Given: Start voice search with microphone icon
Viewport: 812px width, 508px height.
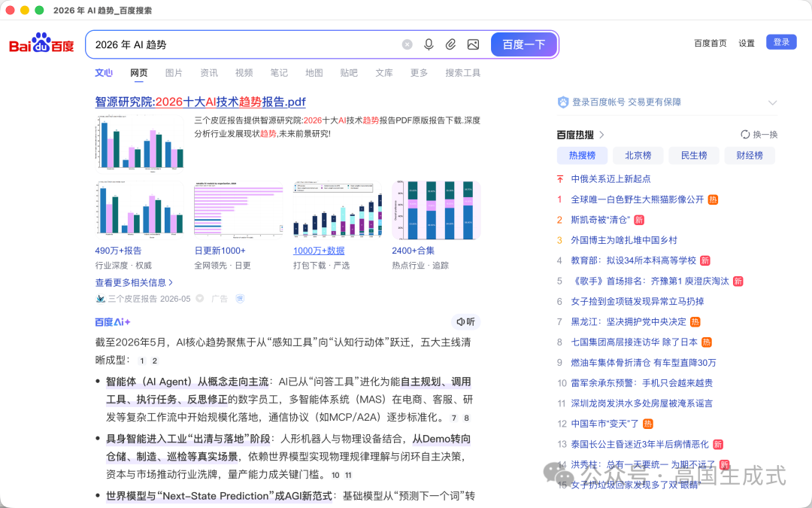Looking at the screenshot, I should point(429,44).
